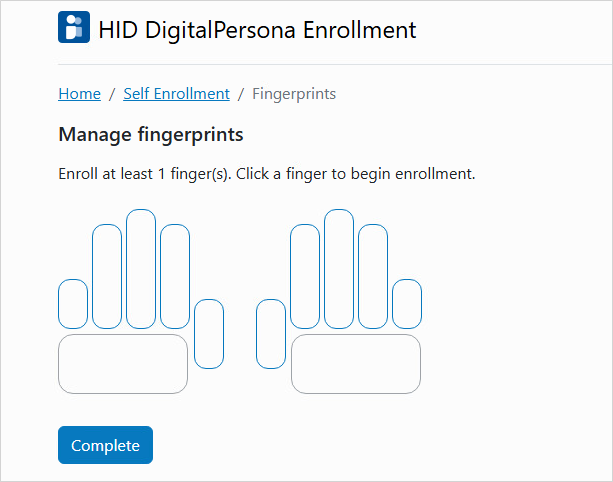The image size is (613, 482).
Task: Enroll the right hand index finger
Action: (x=305, y=276)
